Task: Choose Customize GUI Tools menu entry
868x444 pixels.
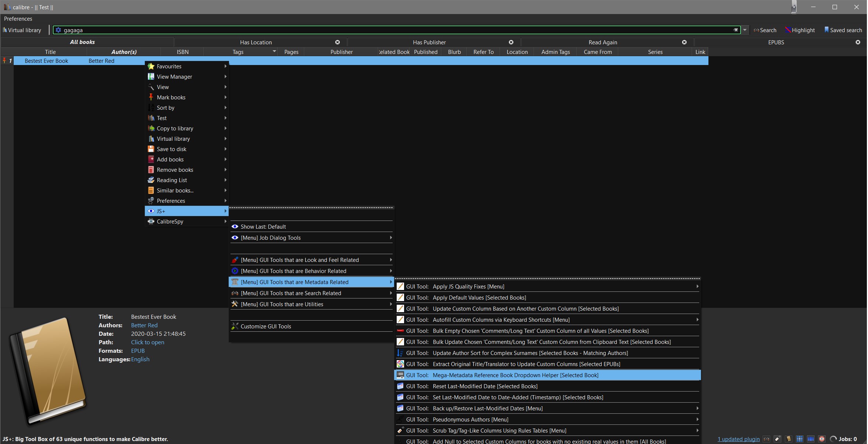Action: 266,326
